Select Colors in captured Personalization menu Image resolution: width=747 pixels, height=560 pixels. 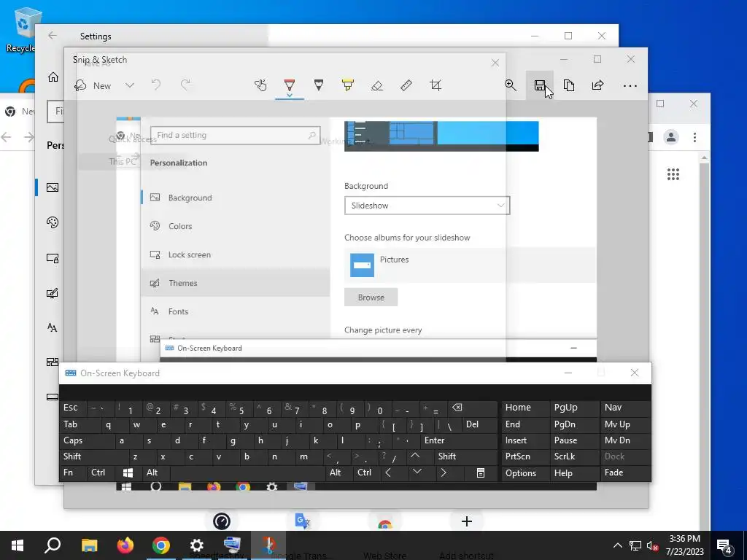point(236,226)
